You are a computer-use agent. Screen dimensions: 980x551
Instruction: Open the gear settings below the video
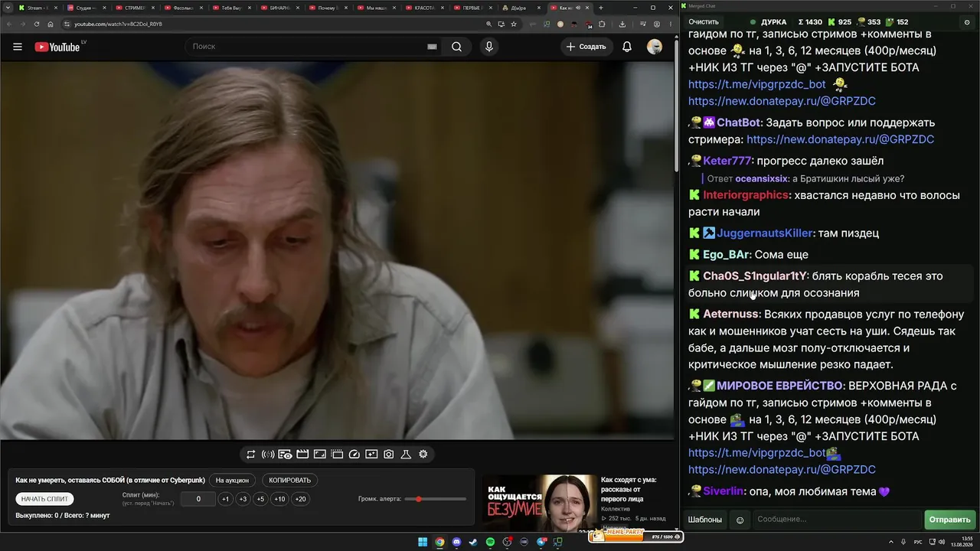point(423,455)
